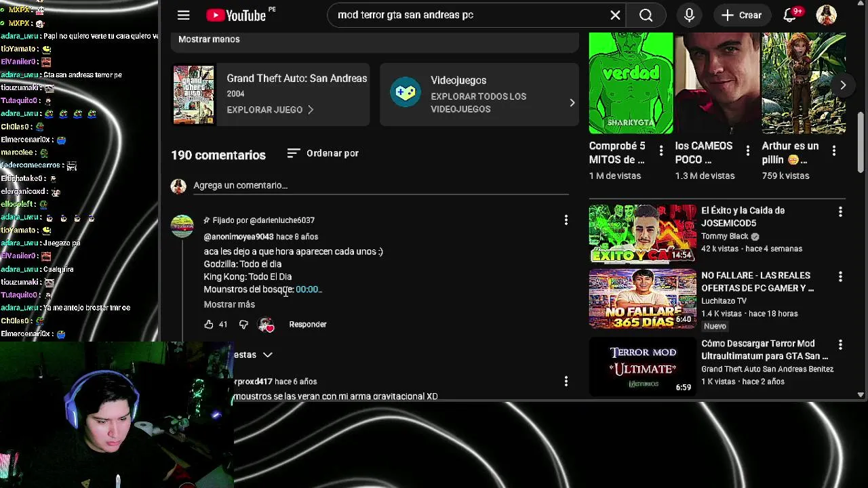Open menu for the JOSEMICOD5 video
The height and width of the screenshot is (488, 868).
(840, 212)
